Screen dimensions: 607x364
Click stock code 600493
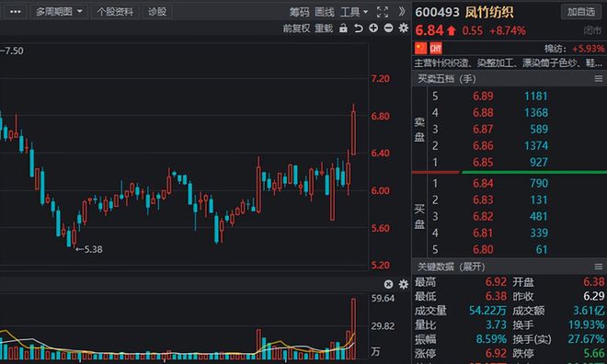coord(437,12)
